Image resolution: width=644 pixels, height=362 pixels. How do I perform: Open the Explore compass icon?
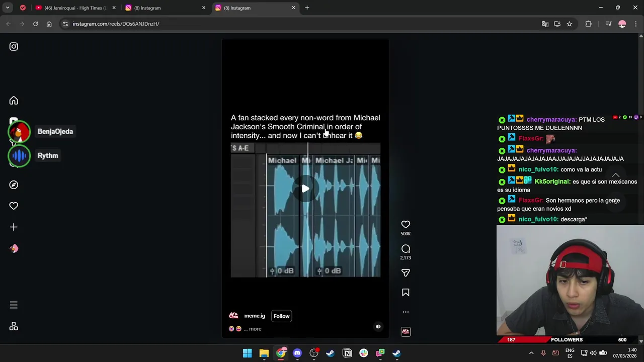14,185
